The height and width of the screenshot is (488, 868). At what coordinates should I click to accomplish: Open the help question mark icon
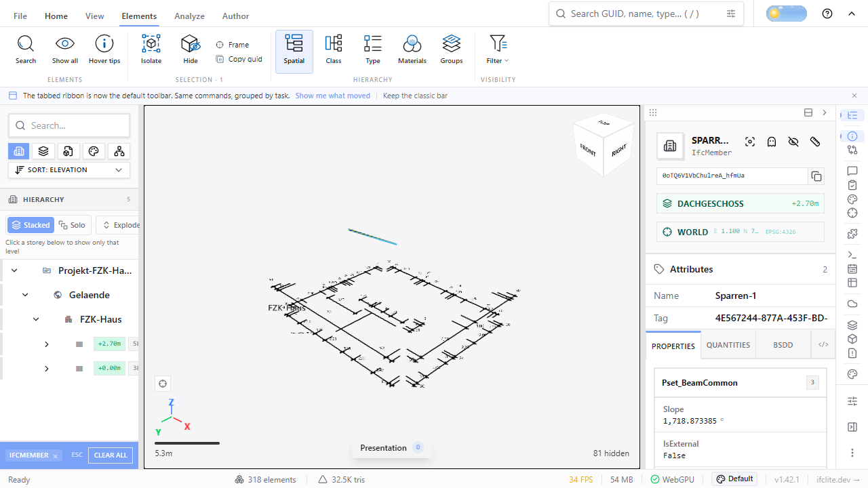pyautogui.click(x=827, y=14)
